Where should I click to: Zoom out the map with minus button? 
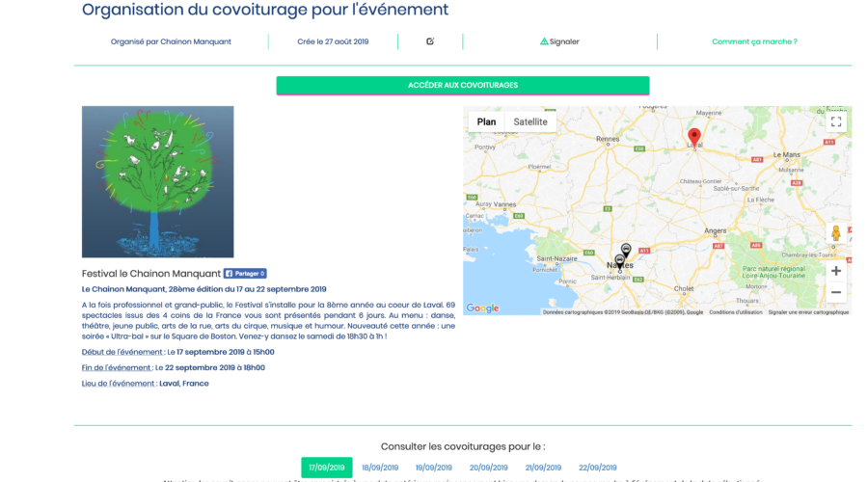836,292
